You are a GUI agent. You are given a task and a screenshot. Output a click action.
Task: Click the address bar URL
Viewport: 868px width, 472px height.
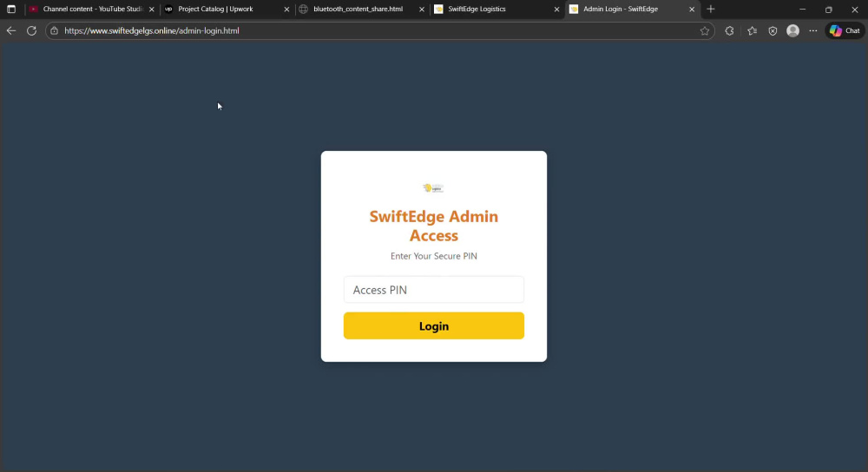click(x=152, y=31)
